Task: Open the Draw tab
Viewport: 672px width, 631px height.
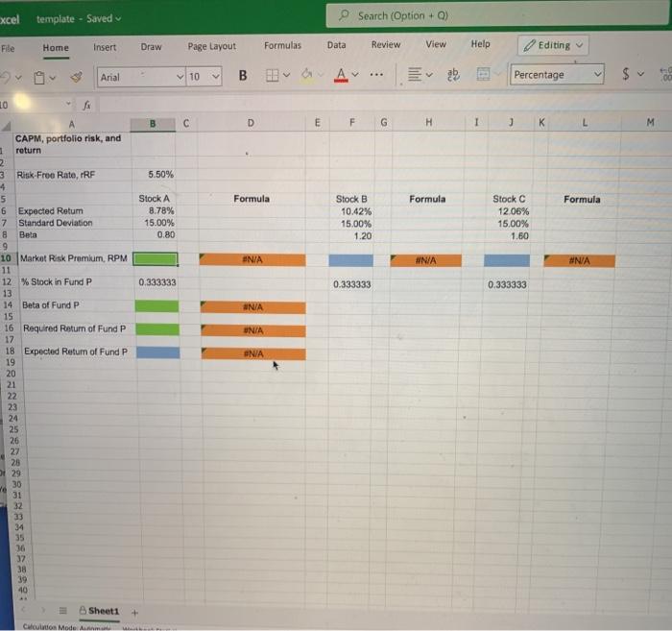Action: [x=152, y=47]
